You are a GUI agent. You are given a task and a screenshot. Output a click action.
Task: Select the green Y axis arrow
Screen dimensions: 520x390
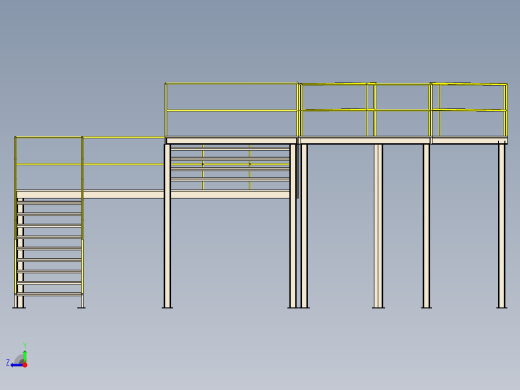[x=25, y=356]
